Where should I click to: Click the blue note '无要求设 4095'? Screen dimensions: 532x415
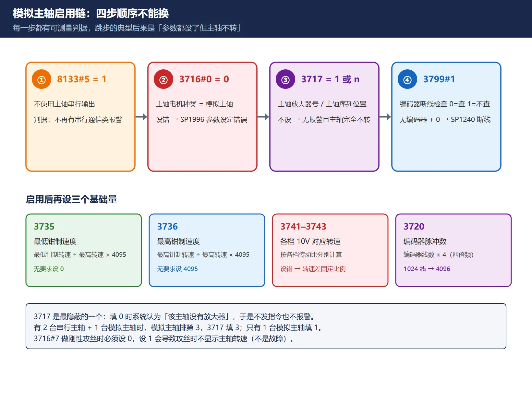177,269
